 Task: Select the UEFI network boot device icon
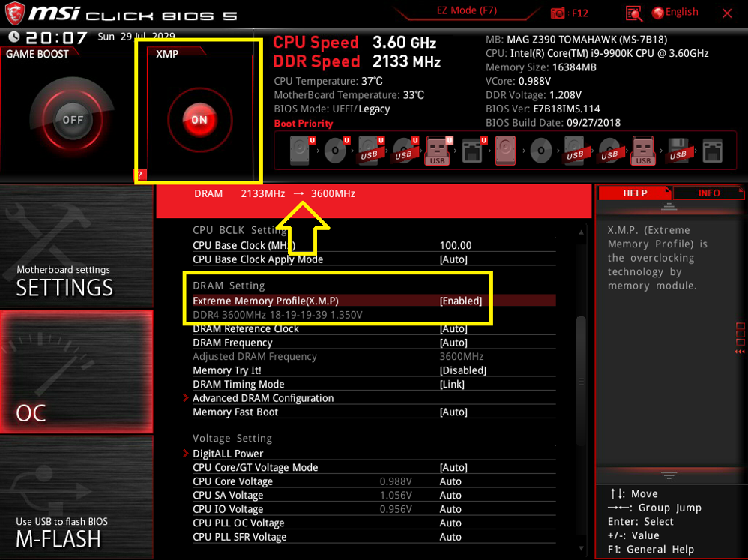pyautogui.click(x=473, y=151)
